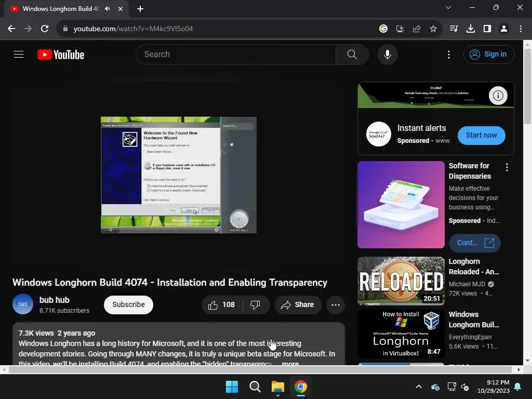This screenshot has height=399, width=532.
Task: Open the muted volume tray icon
Action: coord(465,387)
